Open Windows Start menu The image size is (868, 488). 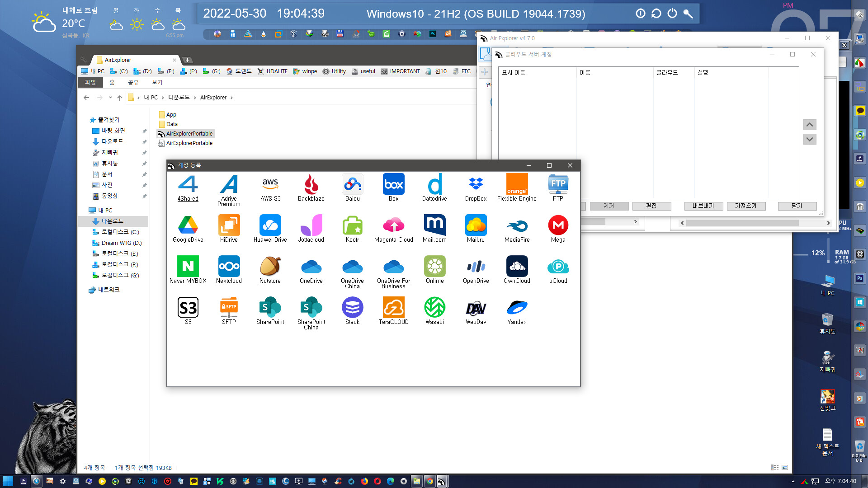[x=8, y=481]
